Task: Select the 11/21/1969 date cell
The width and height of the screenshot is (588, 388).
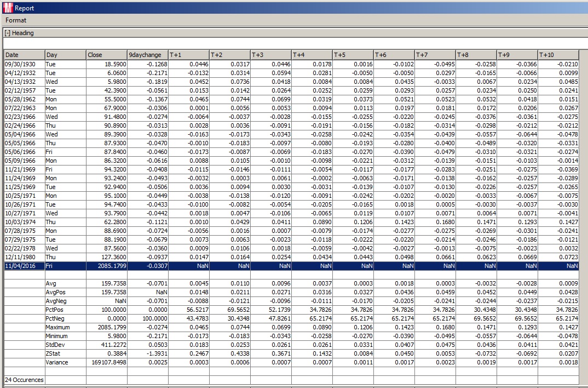Action: [25, 169]
